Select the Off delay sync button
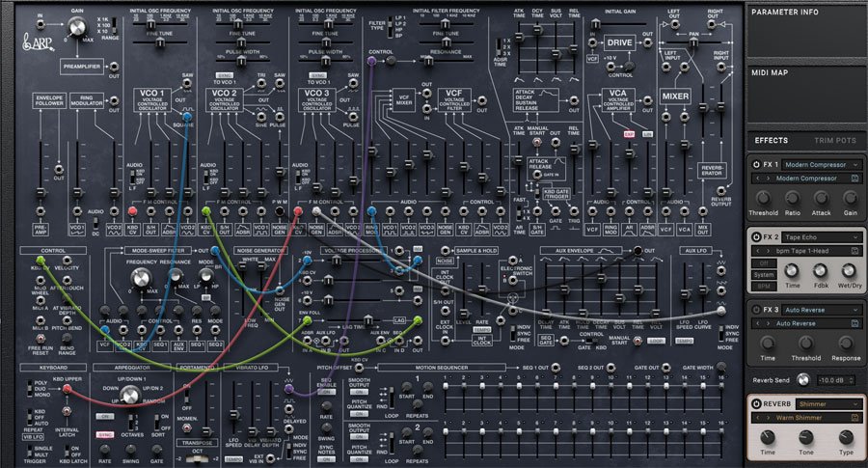Image resolution: width=868 pixels, height=468 pixels. [764, 263]
